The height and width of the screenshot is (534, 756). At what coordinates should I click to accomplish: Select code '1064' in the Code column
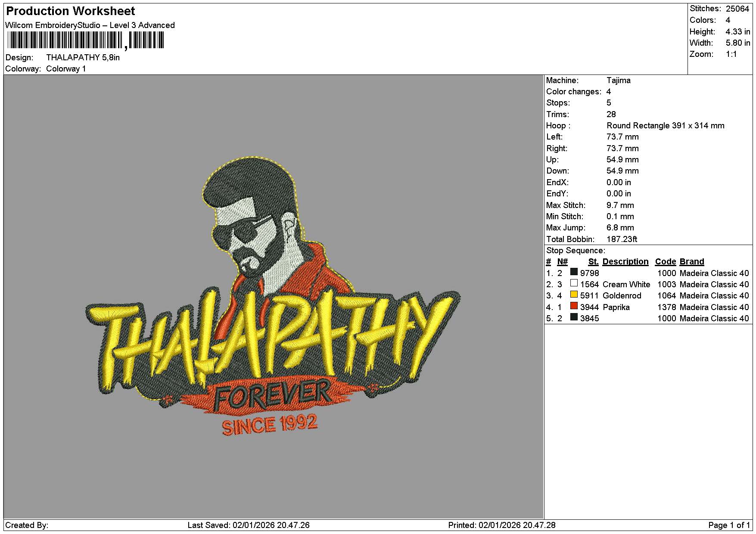[667, 296]
